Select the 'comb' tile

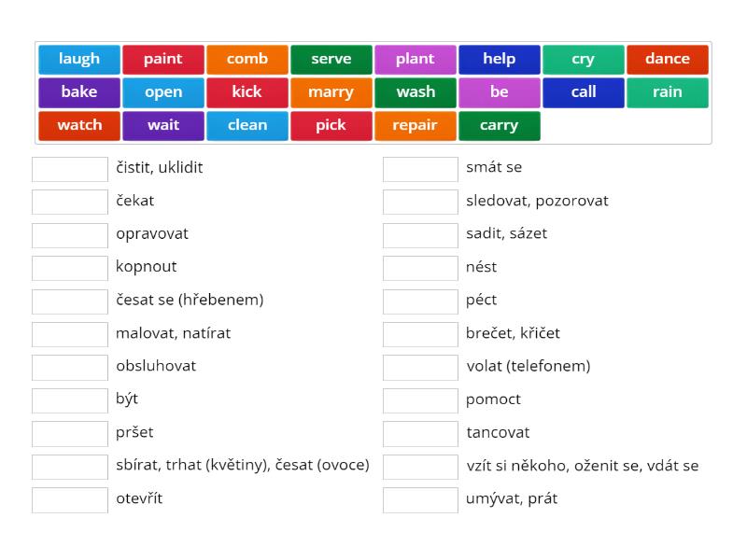[247, 58]
